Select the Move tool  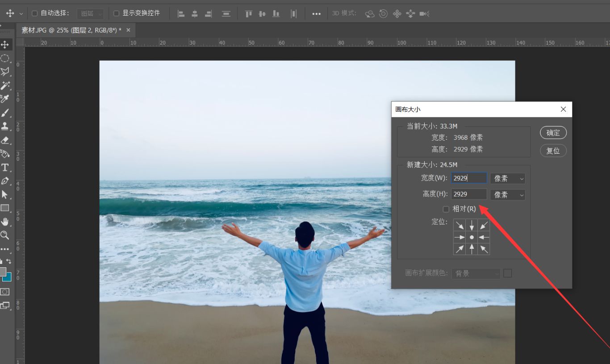(6, 44)
